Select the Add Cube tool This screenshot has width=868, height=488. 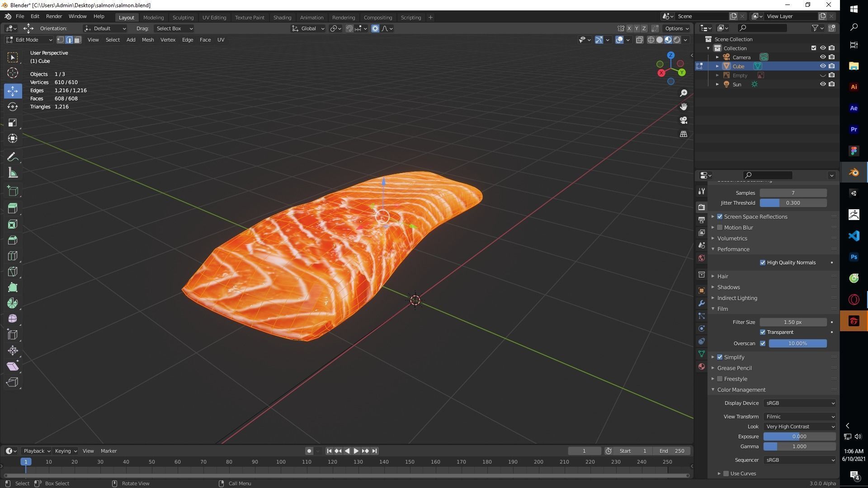[13, 191]
